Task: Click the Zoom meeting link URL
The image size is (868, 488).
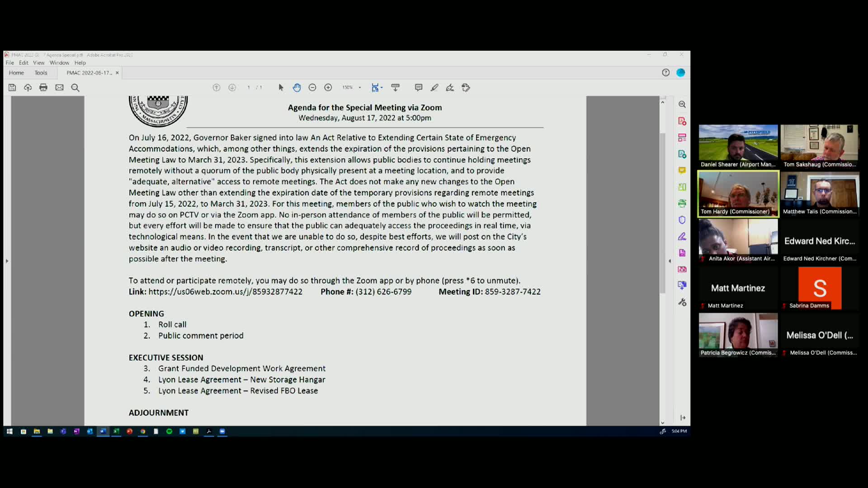Action: point(225,292)
